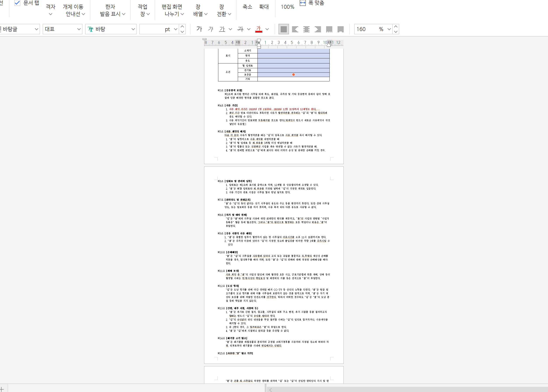The height and width of the screenshot is (392, 548).
Task: Open the font color dropdown arrow
Action: click(267, 29)
